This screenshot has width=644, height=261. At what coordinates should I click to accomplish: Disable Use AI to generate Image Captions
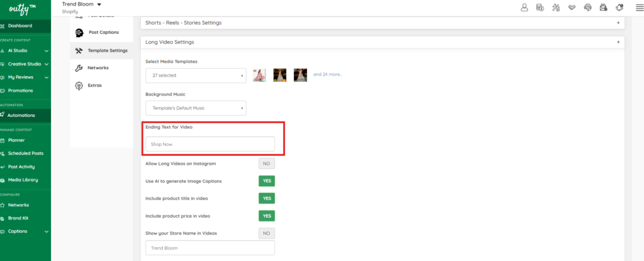pos(267,181)
